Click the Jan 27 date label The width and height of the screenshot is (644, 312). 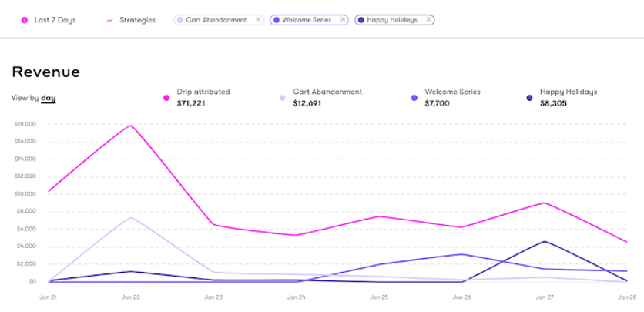pyautogui.click(x=545, y=297)
